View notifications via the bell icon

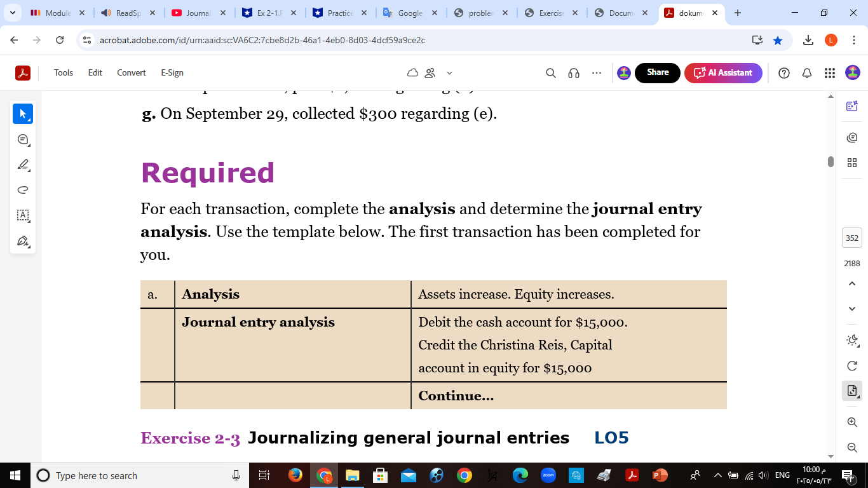[807, 73]
